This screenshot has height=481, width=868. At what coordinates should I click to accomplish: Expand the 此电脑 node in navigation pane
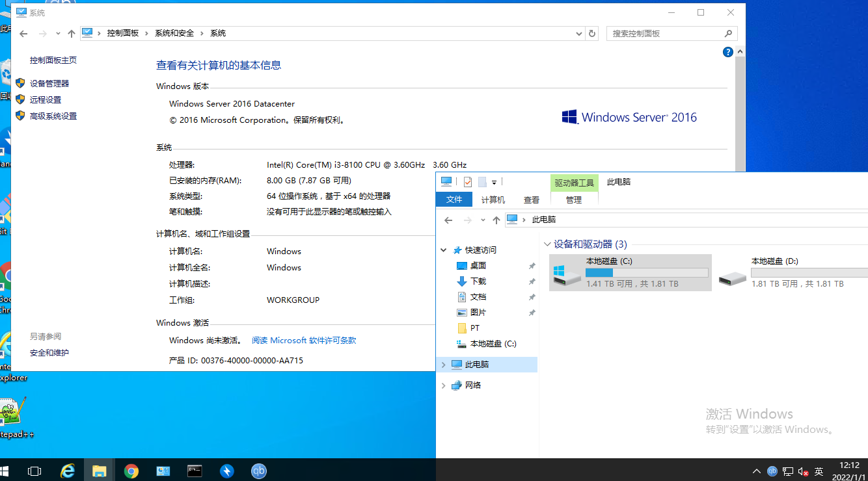444,365
